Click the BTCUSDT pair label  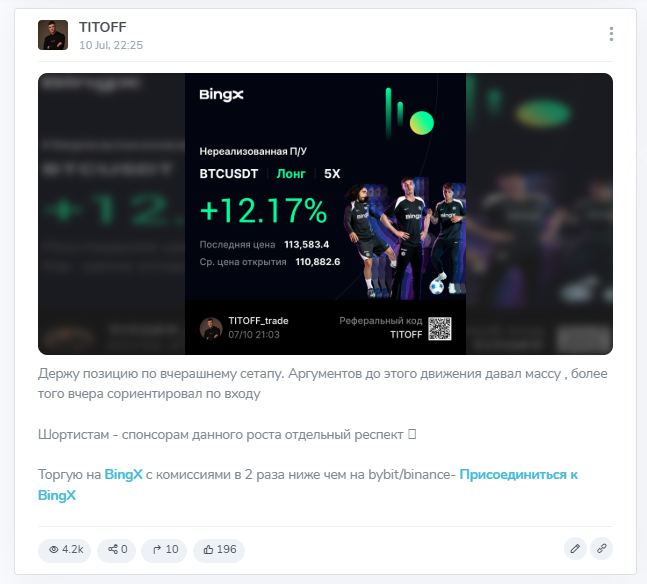click(229, 174)
